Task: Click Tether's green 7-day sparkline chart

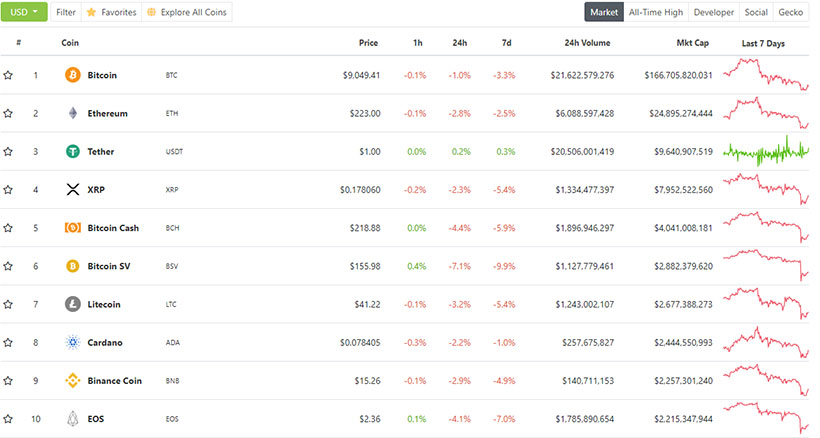Action: click(766, 152)
